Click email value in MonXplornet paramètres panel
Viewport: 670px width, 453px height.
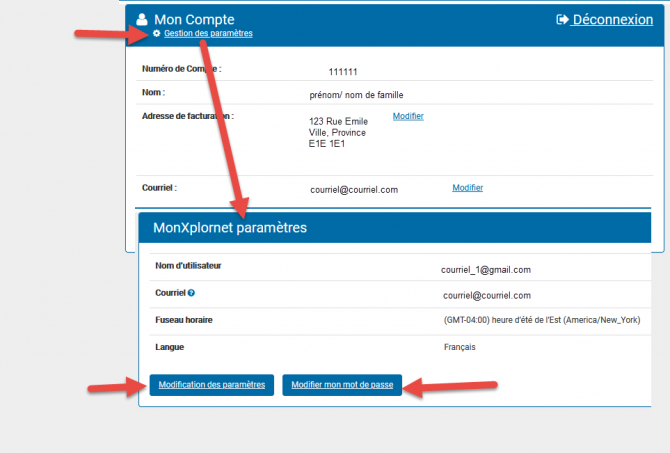click(x=487, y=295)
